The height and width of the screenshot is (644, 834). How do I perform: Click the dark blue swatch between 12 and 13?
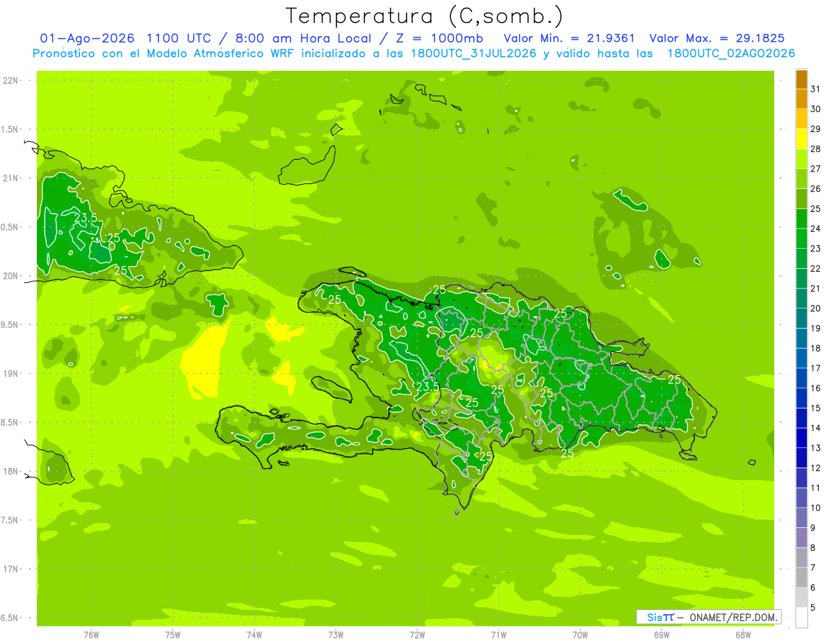pyautogui.click(x=801, y=458)
